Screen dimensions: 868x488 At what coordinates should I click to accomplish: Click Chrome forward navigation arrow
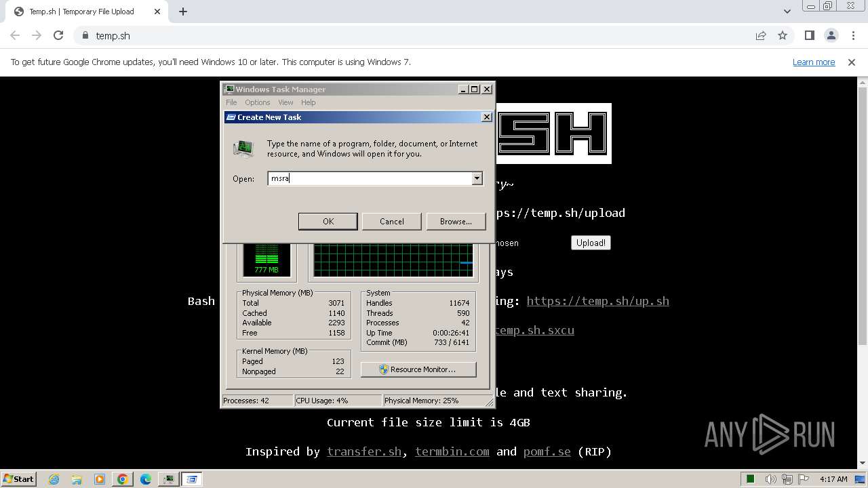[x=37, y=36]
